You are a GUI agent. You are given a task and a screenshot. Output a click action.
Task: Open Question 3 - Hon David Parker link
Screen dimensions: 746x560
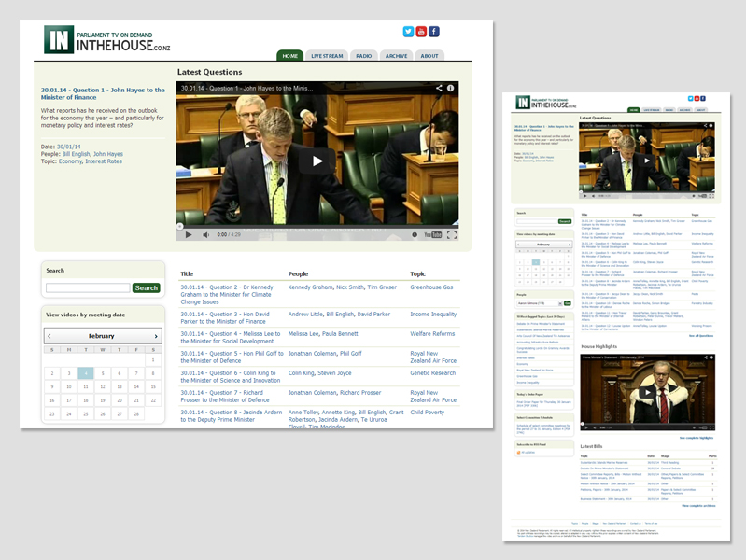225,318
